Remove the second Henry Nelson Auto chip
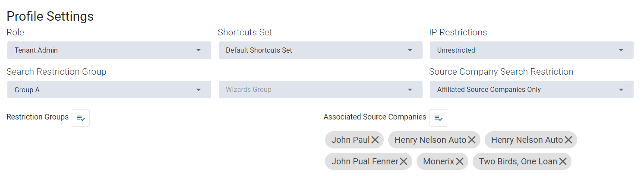This screenshot has width=644, height=176. tap(568, 140)
